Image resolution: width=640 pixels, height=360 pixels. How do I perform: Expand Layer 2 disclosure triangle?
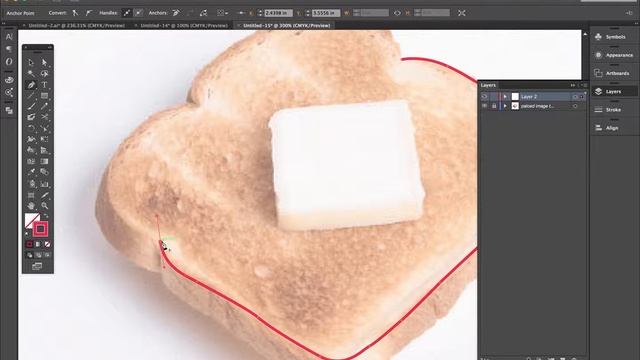pyautogui.click(x=505, y=97)
